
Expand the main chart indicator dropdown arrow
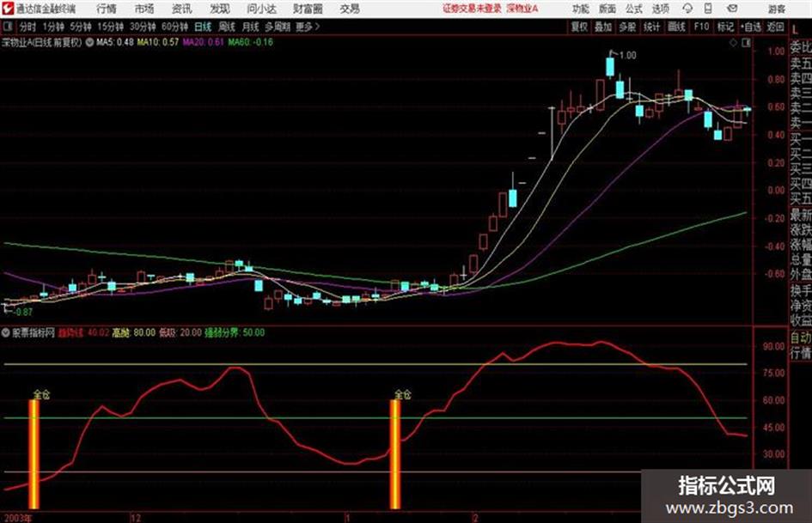89,42
